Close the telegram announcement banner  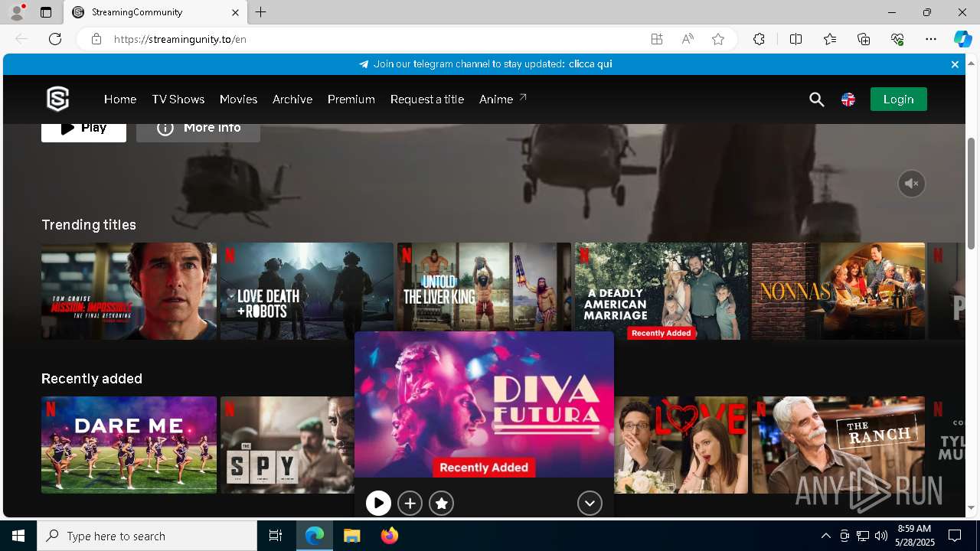pyautogui.click(x=955, y=64)
